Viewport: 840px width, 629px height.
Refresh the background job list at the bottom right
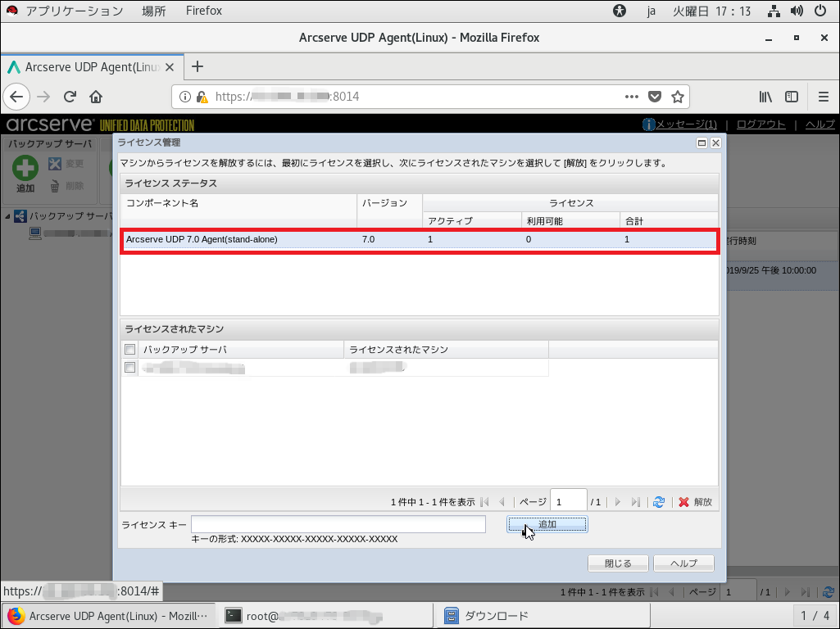(x=829, y=592)
